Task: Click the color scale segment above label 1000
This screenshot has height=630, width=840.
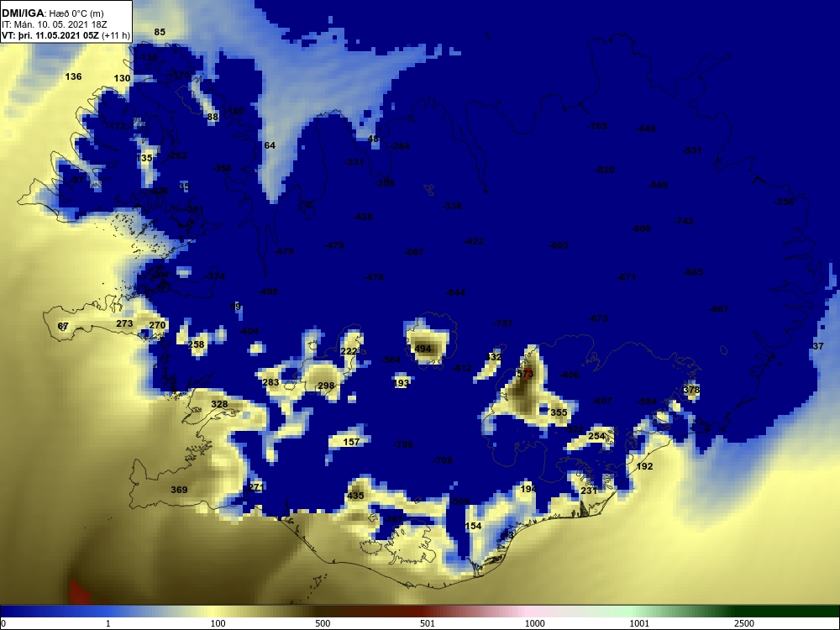Action: pyautogui.click(x=534, y=612)
